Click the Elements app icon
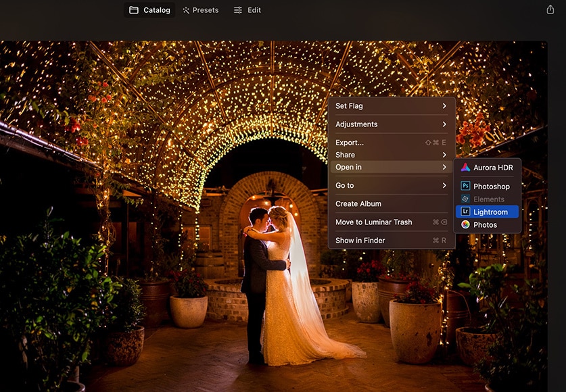The width and height of the screenshot is (566, 392). pos(465,199)
